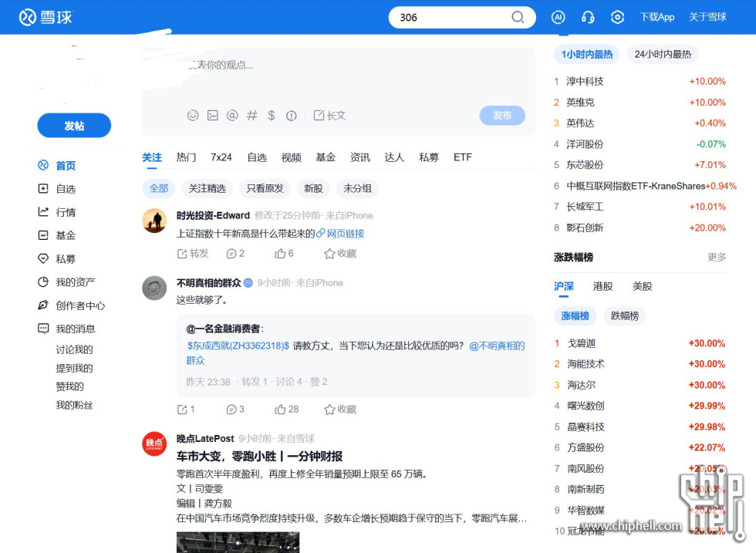Viewport: 756px width, 553px height.
Task: Mention a user with the @ icon
Action: coord(232,115)
